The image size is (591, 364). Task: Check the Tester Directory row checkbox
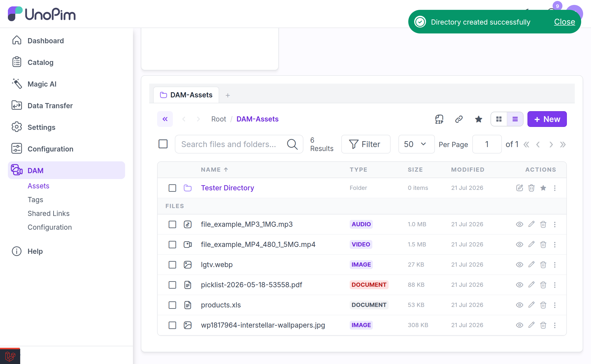pos(172,188)
